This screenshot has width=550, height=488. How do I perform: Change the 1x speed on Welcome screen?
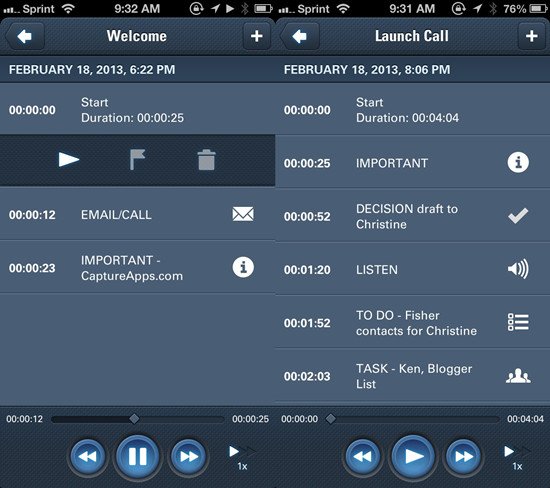[x=242, y=457]
